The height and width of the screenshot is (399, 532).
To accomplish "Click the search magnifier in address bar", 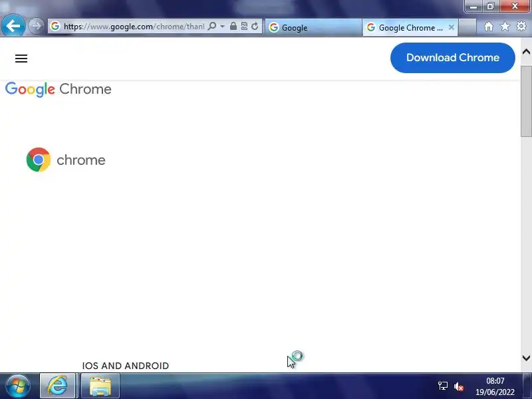I will coord(211,26).
